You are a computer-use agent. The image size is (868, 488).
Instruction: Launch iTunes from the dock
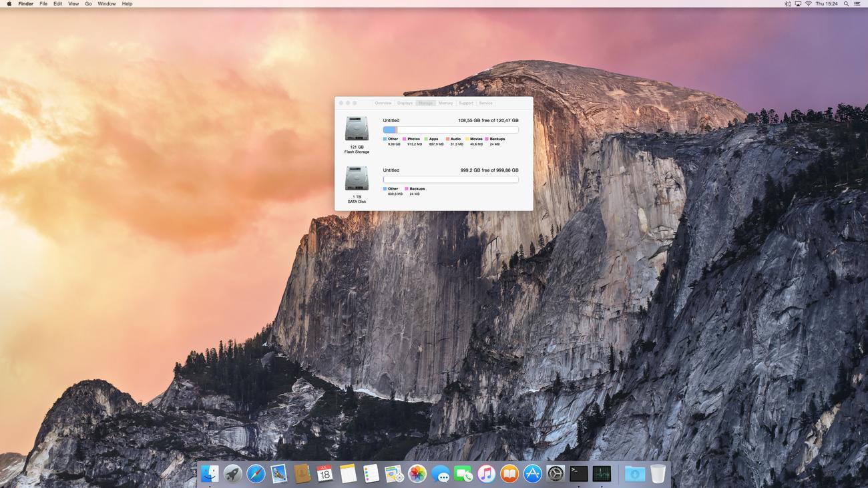tap(486, 474)
